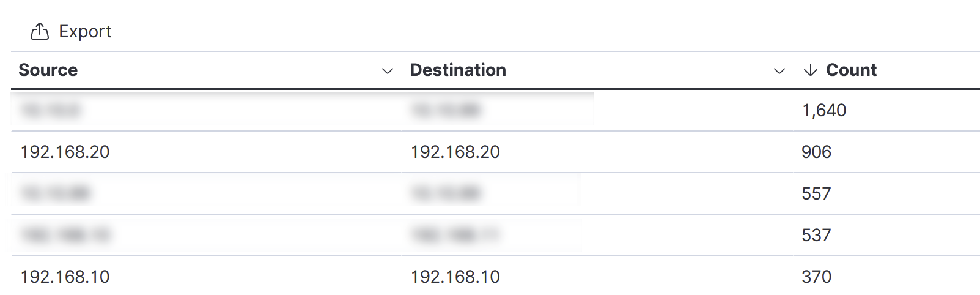
Task: Click source cell 192.168.20
Action: 65,152
